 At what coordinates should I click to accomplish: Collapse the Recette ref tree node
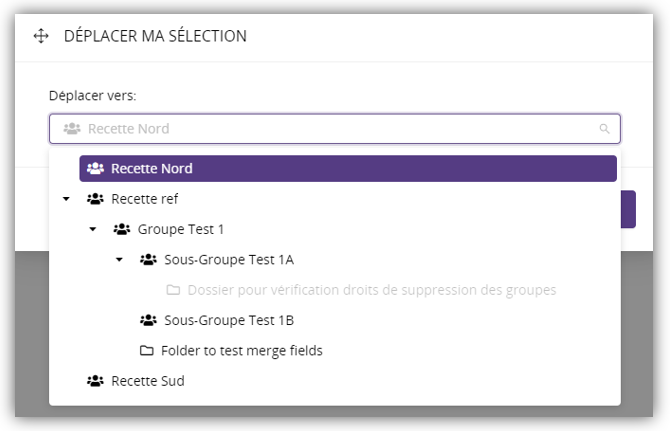[x=66, y=199]
